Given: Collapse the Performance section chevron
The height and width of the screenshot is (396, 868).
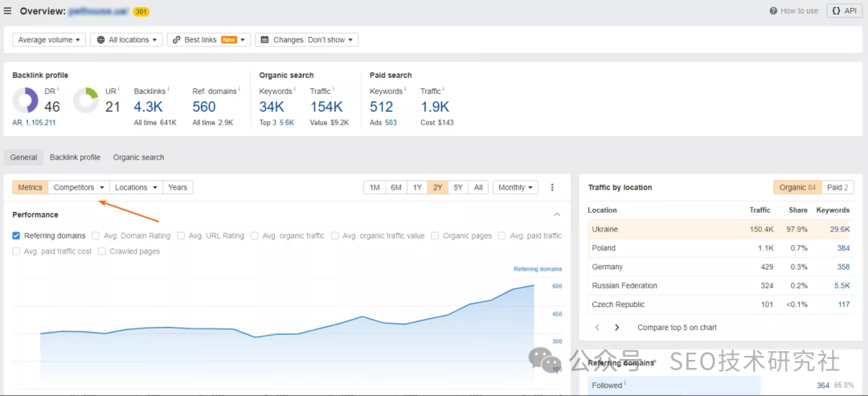Looking at the screenshot, I should point(557,214).
